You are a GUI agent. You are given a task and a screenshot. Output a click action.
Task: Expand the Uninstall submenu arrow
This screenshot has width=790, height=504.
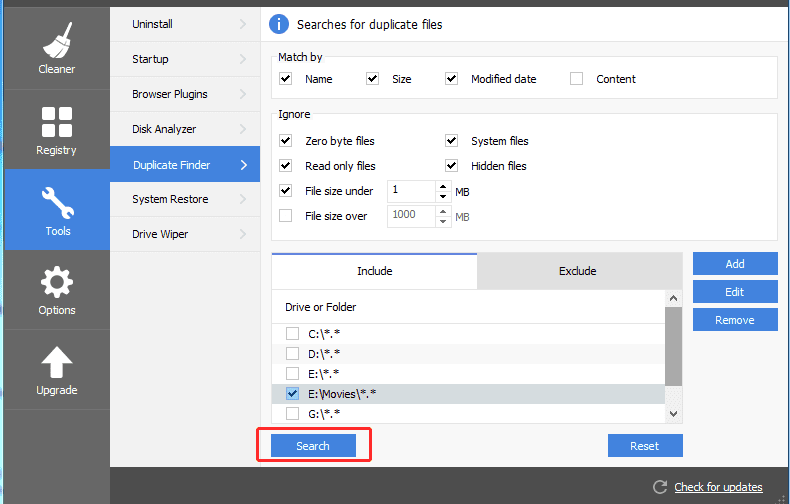click(243, 24)
